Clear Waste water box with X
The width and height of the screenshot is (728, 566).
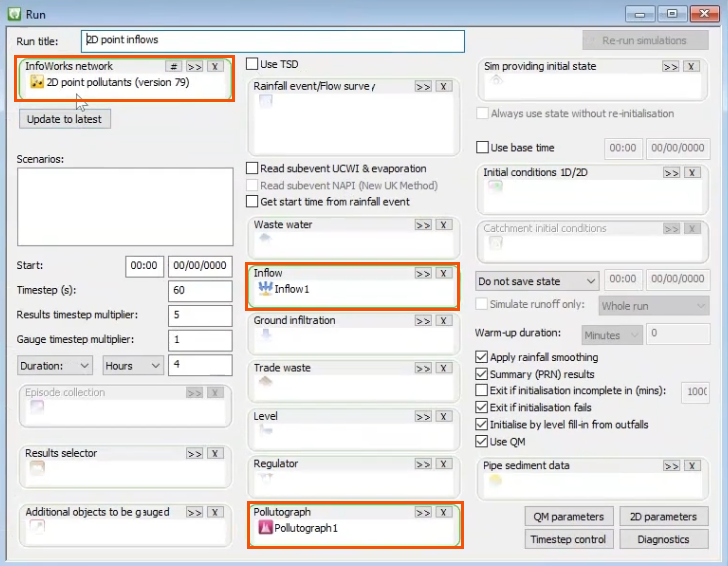click(x=443, y=225)
